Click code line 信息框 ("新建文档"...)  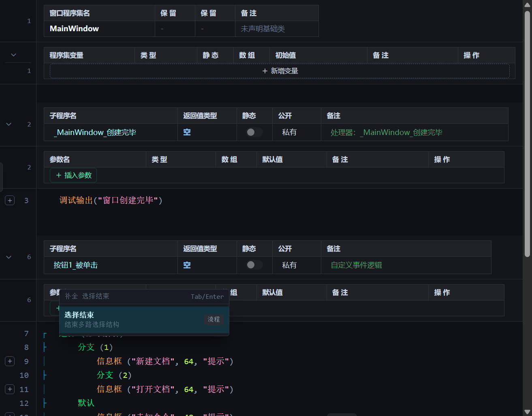click(x=165, y=361)
